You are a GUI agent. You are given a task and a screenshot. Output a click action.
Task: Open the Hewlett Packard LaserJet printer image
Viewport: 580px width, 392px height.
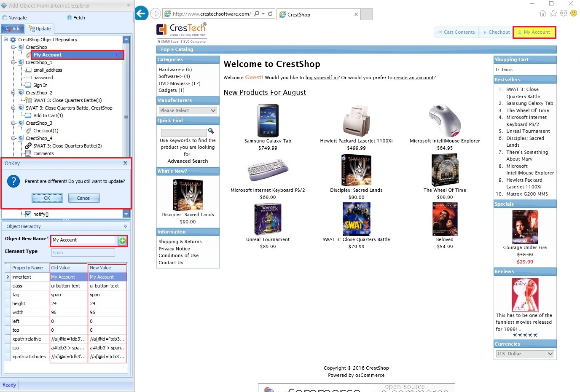(x=356, y=121)
